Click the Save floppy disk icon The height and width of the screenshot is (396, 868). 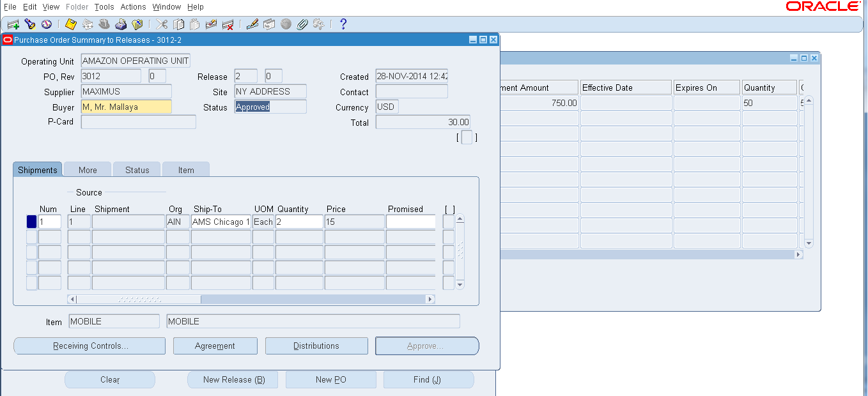(x=71, y=24)
